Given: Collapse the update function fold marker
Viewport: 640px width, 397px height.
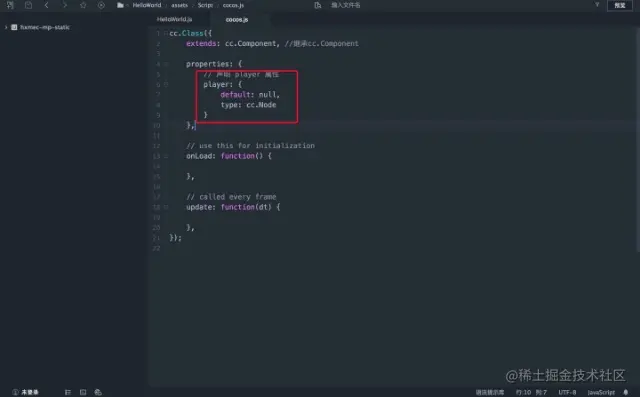Looking at the screenshot, I should pyautogui.click(x=166, y=207).
